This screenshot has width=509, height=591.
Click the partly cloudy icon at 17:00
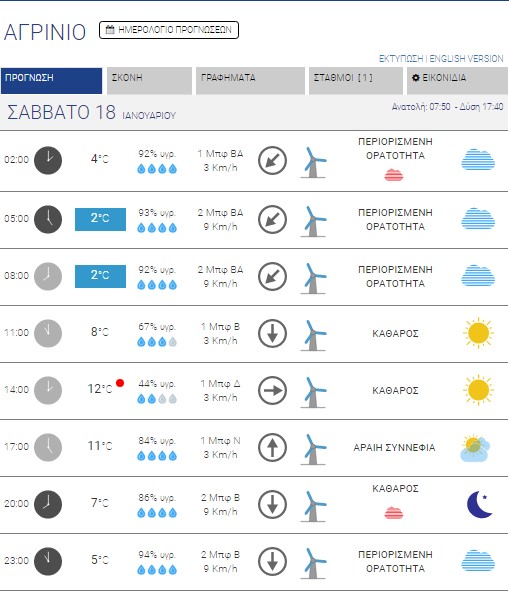pyautogui.click(x=475, y=448)
